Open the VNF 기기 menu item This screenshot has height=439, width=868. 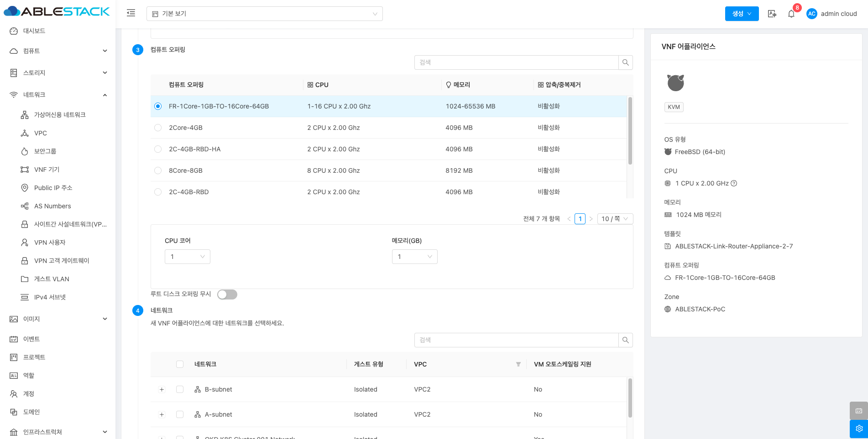click(x=47, y=170)
